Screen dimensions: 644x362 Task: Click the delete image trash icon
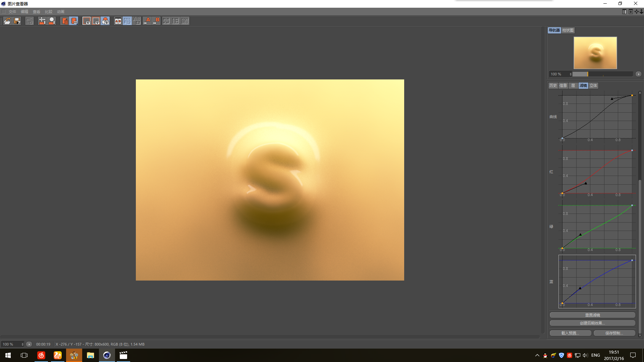pyautogui.click(x=65, y=21)
